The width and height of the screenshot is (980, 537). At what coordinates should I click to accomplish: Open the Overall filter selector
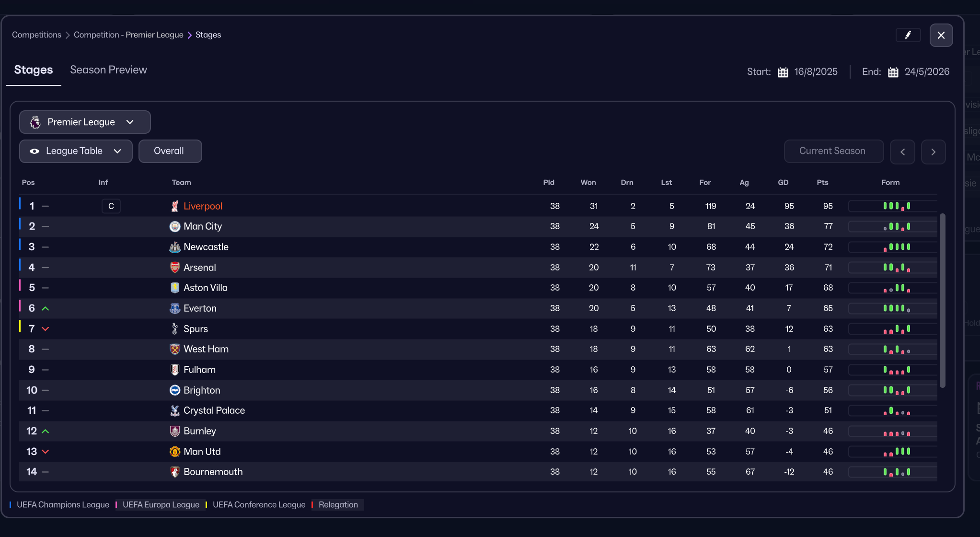pos(170,151)
